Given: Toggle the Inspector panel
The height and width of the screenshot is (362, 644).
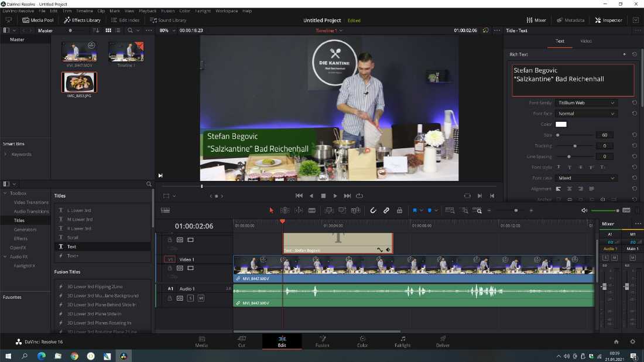Looking at the screenshot, I should tap(609, 20).
